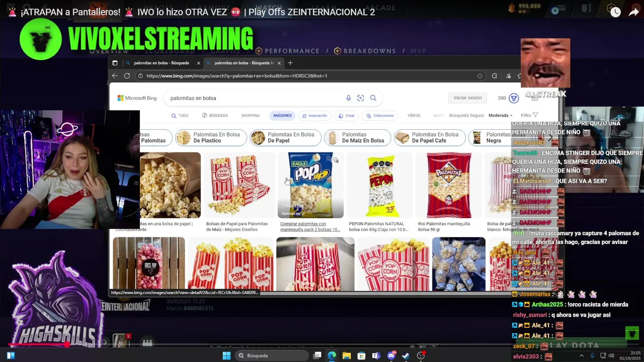This screenshot has height=362, width=644.
Task: Open PEPON Palomitas NATURAL caption link
Action: click(379, 227)
